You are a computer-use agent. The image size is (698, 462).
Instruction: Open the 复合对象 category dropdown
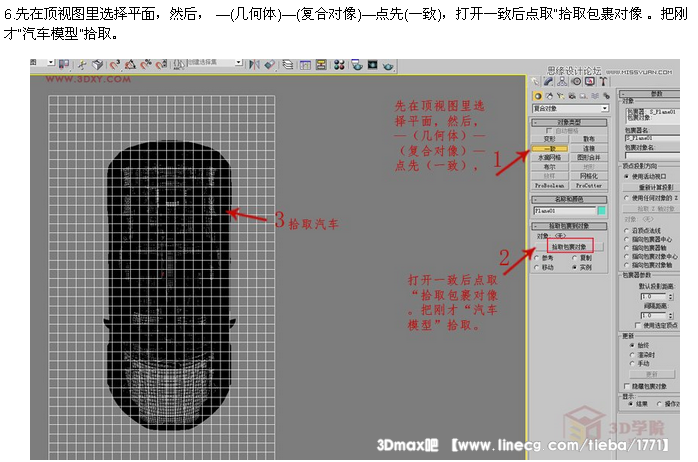click(x=570, y=108)
